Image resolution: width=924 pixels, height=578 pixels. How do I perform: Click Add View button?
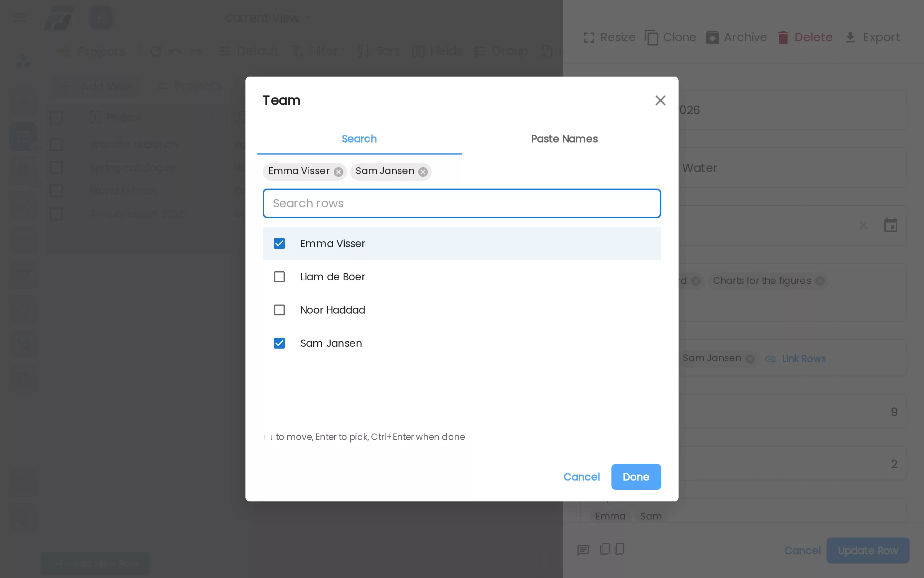click(x=95, y=86)
